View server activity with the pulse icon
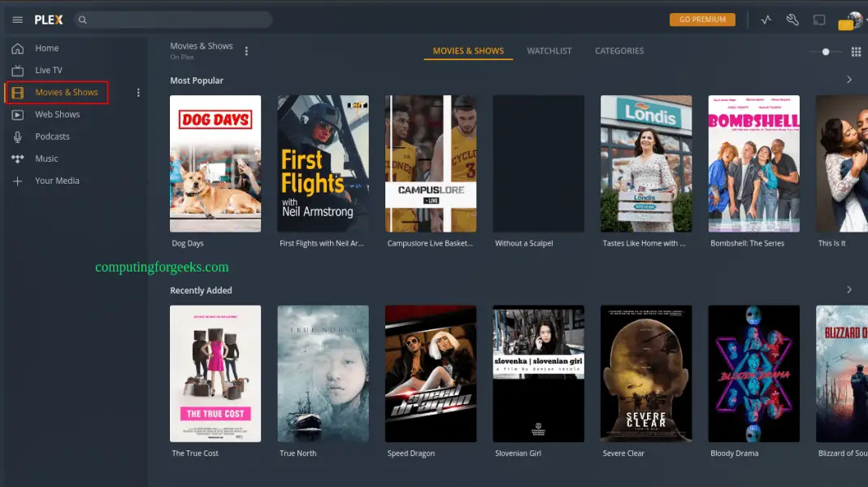 (x=766, y=20)
